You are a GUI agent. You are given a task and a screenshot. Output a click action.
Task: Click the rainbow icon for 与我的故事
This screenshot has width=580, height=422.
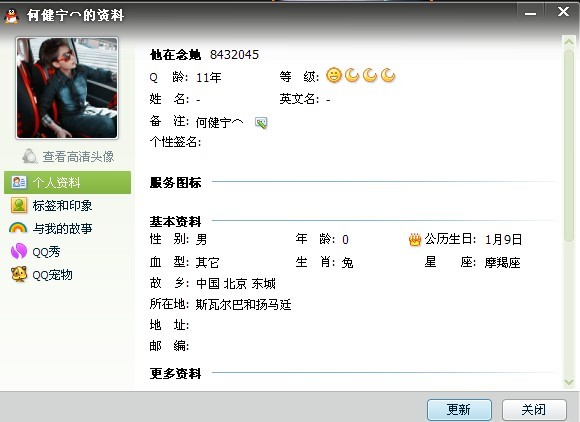pyautogui.click(x=18, y=229)
